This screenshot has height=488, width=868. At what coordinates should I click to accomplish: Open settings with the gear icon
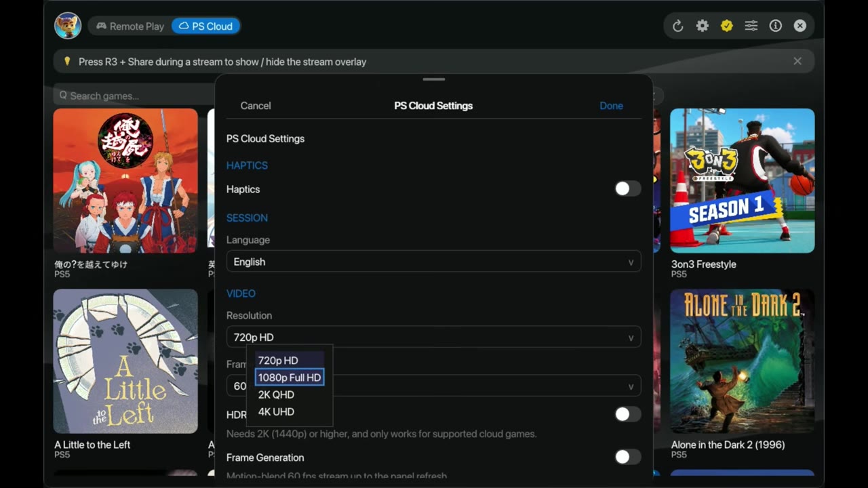(x=702, y=26)
